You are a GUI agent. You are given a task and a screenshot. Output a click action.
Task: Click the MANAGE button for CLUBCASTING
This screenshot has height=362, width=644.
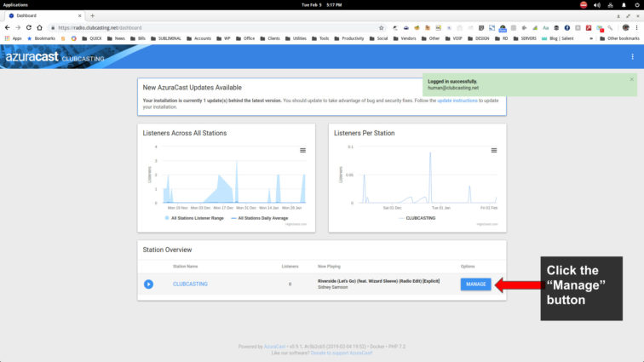tap(475, 284)
